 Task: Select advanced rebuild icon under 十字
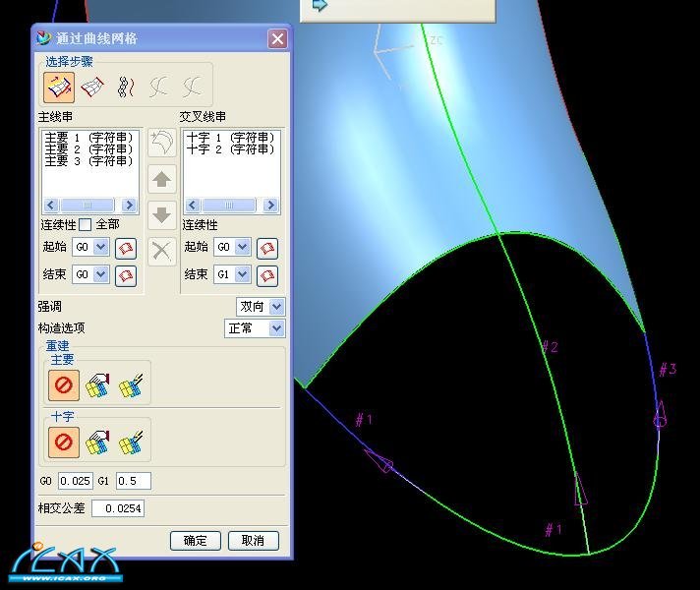131,442
